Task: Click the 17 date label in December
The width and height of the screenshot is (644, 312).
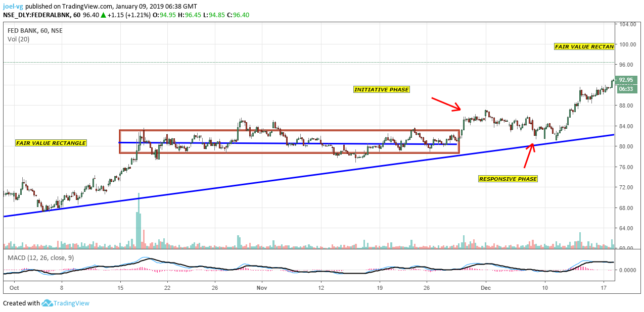Action: pos(604,287)
